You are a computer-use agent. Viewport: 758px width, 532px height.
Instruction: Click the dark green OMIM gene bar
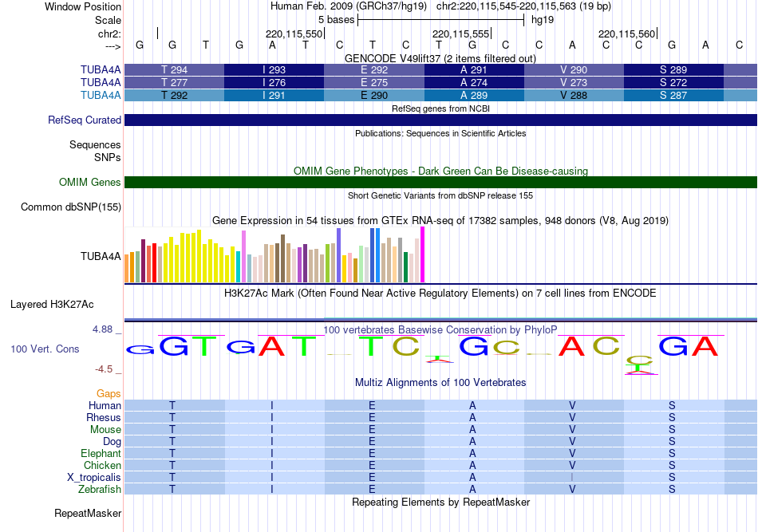coord(441,182)
